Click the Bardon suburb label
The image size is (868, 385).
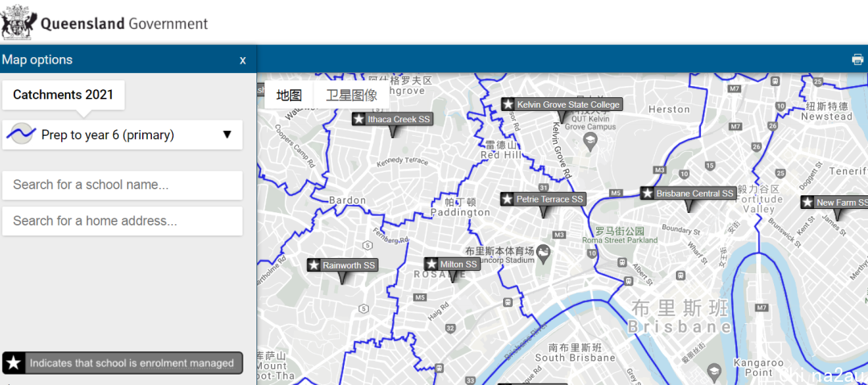(x=347, y=200)
